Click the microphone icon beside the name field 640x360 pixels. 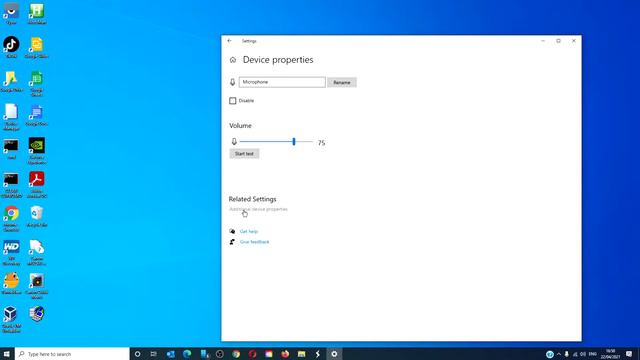pos(232,82)
